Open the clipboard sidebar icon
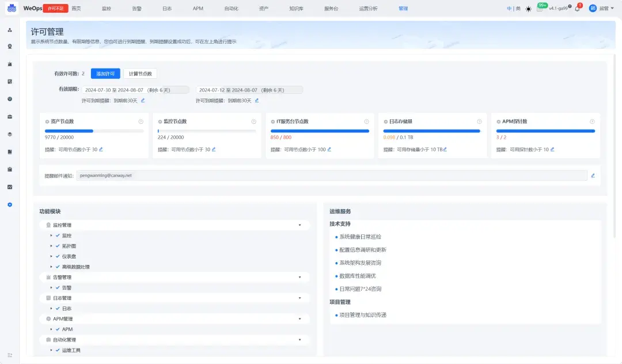 pyautogui.click(x=10, y=169)
